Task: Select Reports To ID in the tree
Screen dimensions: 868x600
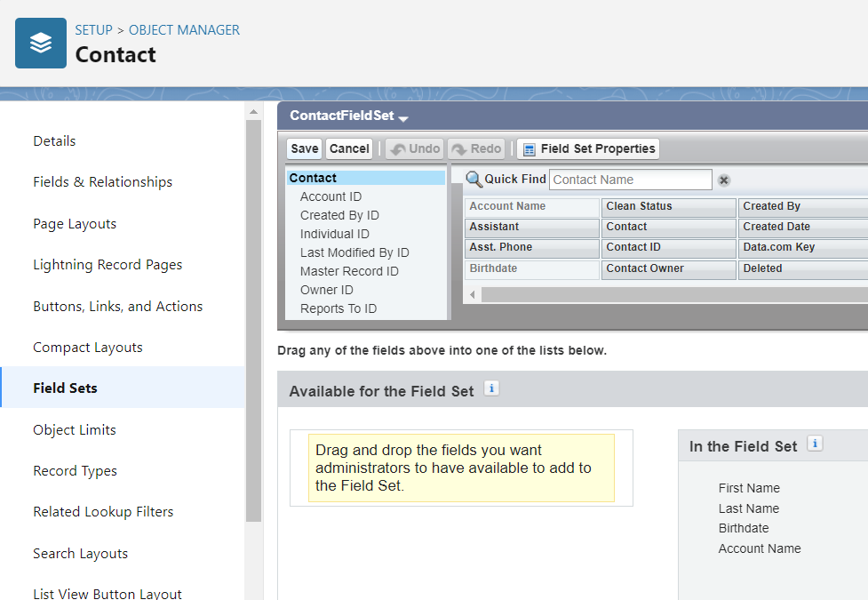Action: click(x=338, y=308)
